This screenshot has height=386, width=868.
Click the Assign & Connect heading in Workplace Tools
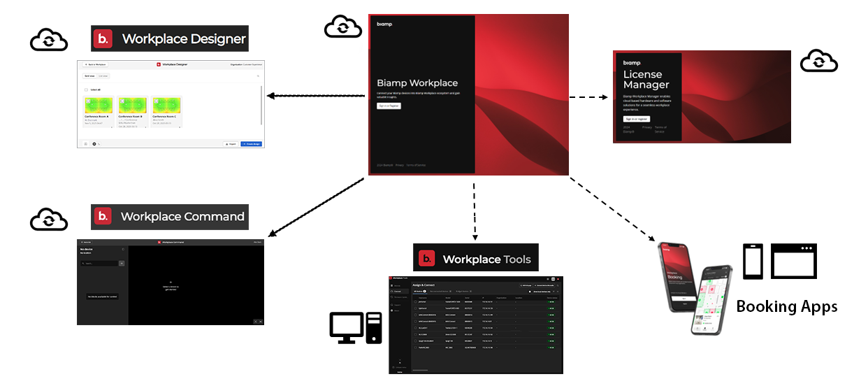424,285
